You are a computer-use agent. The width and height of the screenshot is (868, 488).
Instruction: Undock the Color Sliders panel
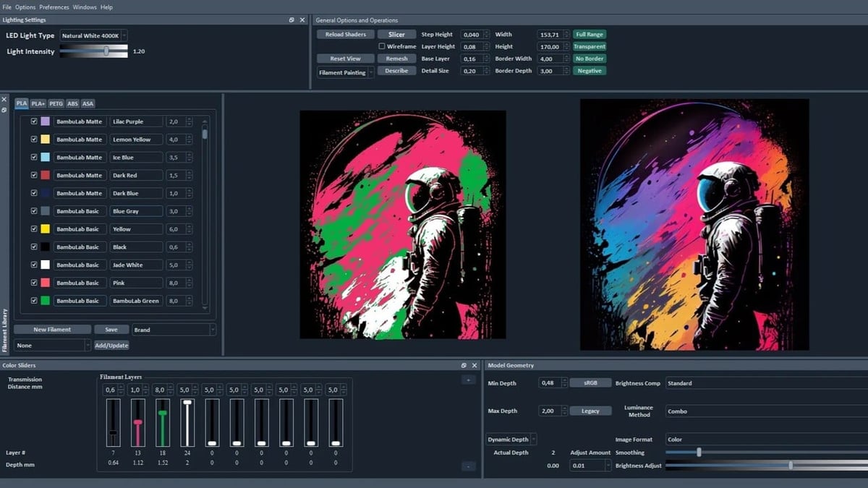[x=464, y=366]
